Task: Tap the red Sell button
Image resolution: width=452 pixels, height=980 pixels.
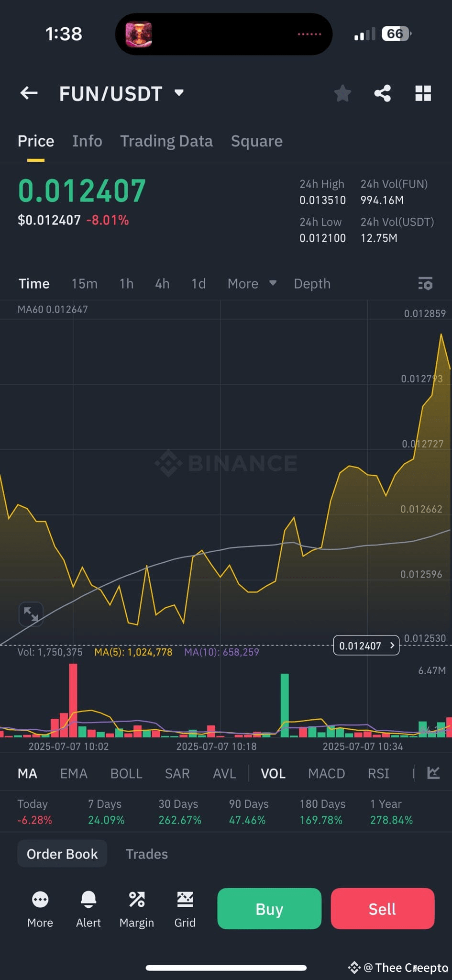Action: pos(383,909)
